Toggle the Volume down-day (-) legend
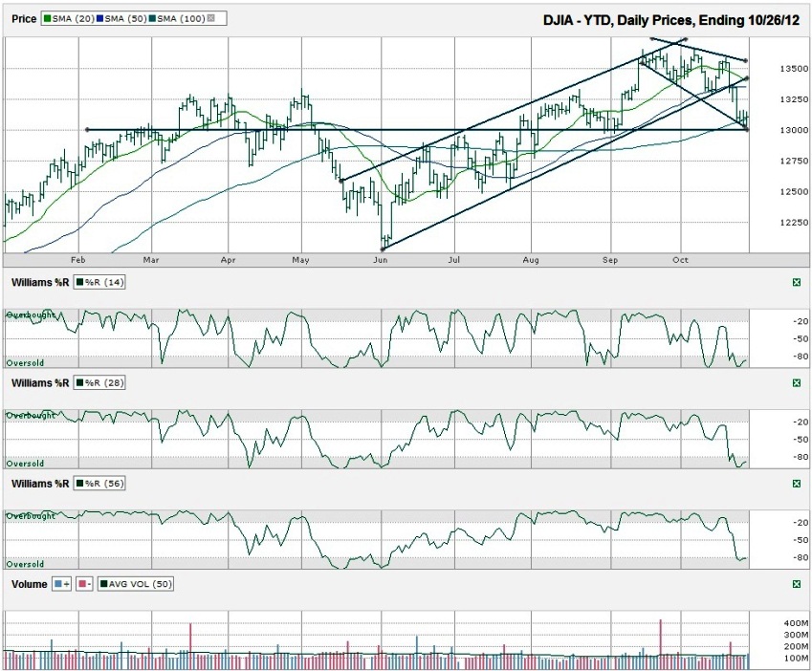The height and width of the screenshot is (671, 812). pos(85,584)
